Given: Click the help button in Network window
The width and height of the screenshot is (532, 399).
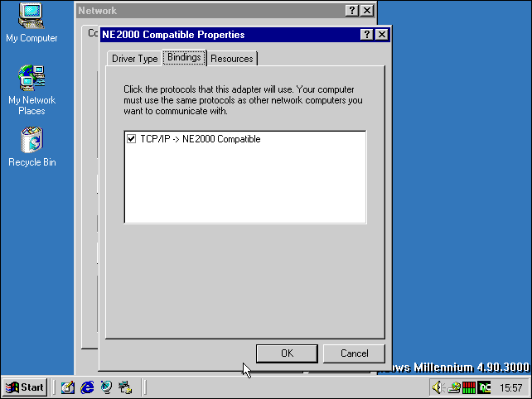Looking at the screenshot, I should point(352,11).
